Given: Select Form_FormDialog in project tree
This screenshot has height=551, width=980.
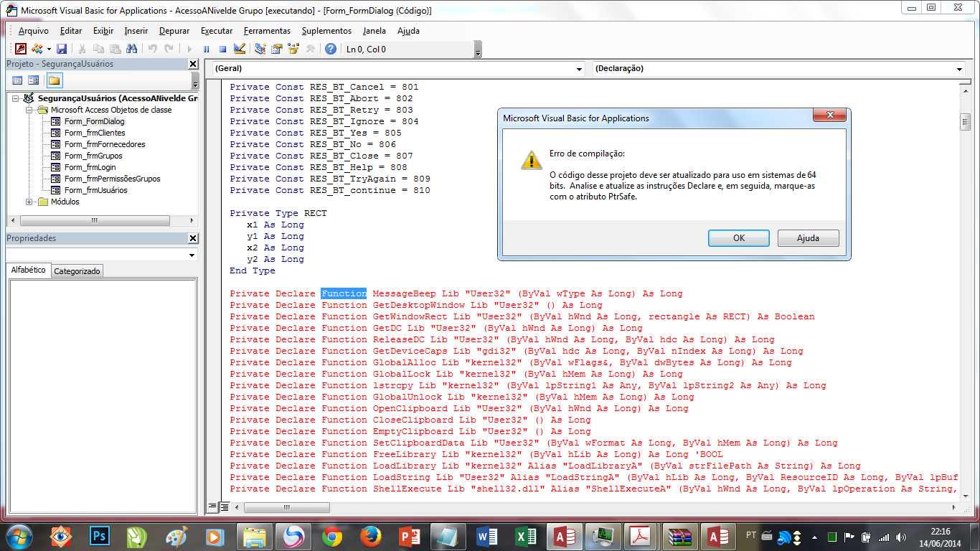Looking at the screenshot, I should click(94, 121).
